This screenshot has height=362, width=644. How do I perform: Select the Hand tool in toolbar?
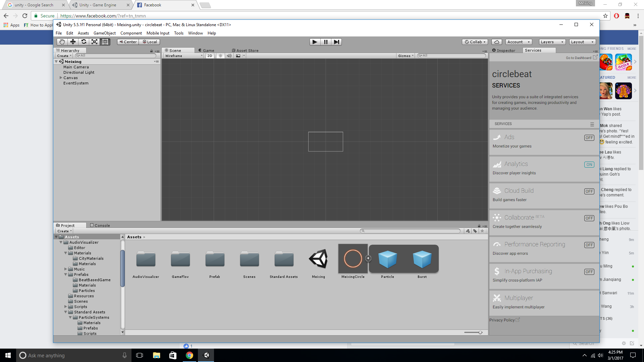[x=62, y=42]
